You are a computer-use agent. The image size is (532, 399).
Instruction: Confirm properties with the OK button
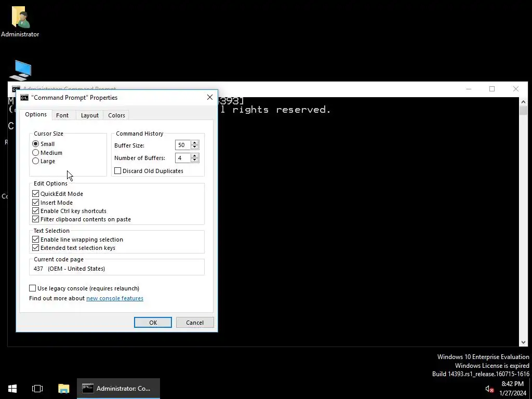[153, 323]
